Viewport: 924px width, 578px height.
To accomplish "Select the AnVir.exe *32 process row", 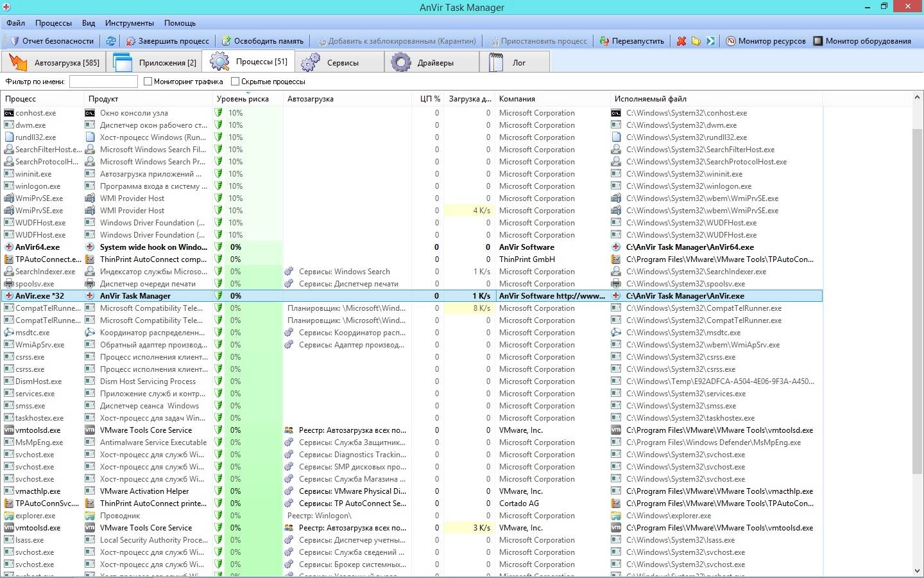I will pyautogui.click(x=411, y=296).
